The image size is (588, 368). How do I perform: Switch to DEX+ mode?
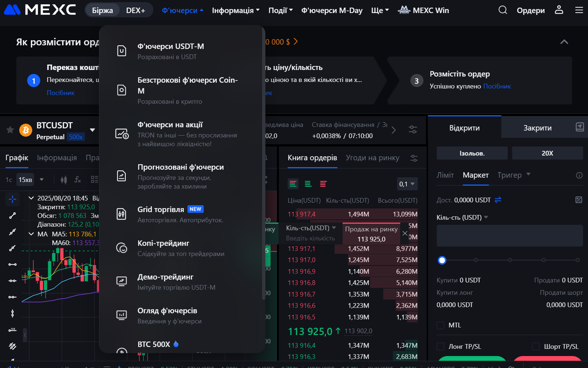(136, 10)
